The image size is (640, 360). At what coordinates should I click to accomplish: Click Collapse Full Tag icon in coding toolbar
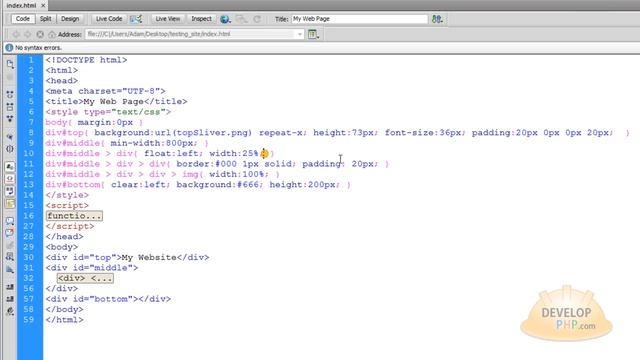click(10, 94)
